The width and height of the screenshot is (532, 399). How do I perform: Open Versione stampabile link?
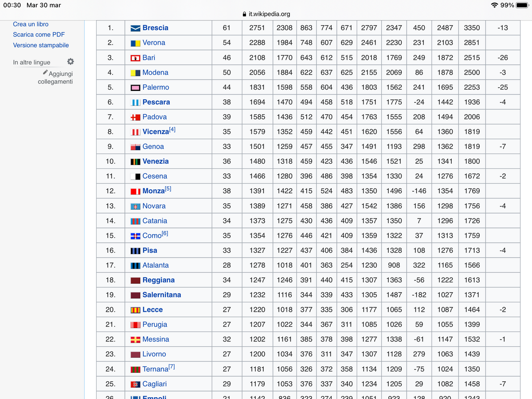(x=41, y=45)
